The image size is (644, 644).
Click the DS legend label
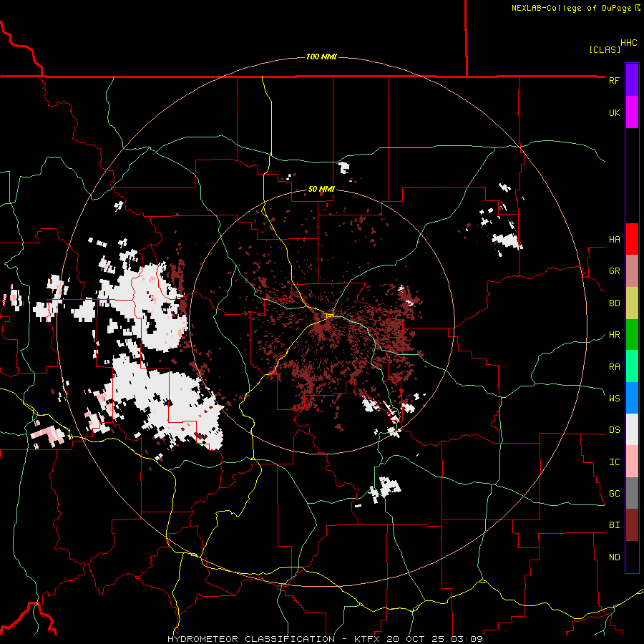pos(614,429)
